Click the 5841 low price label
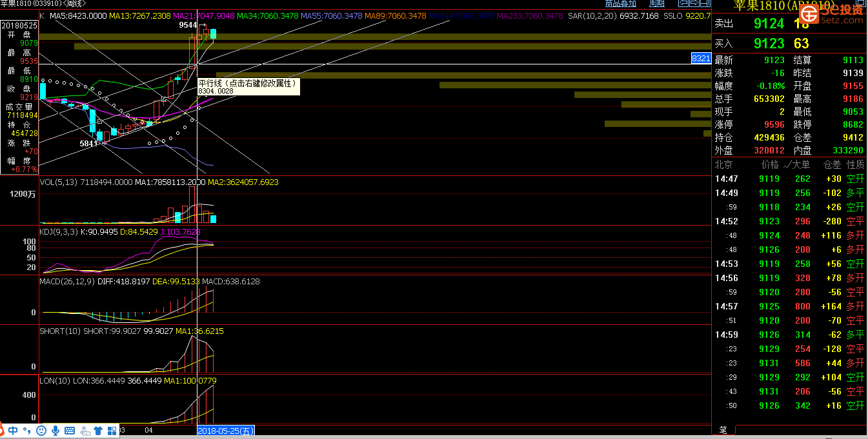868x439 pixels. 88,144
